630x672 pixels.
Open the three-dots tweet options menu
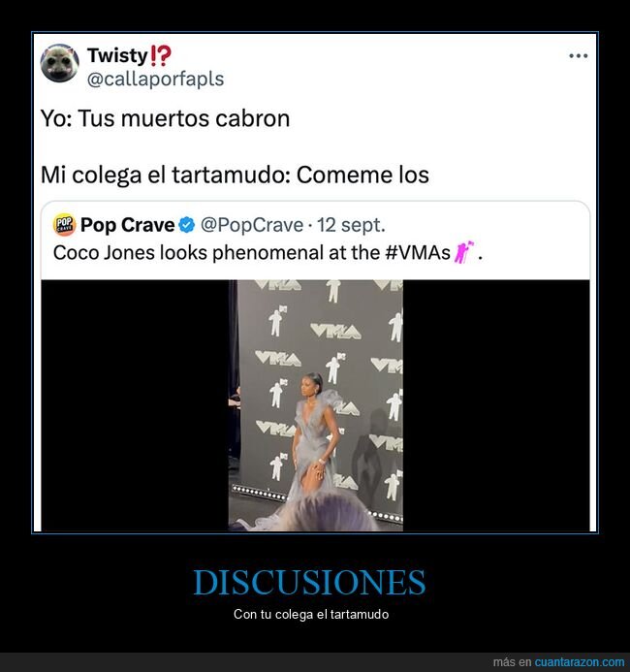click(578, 55)
